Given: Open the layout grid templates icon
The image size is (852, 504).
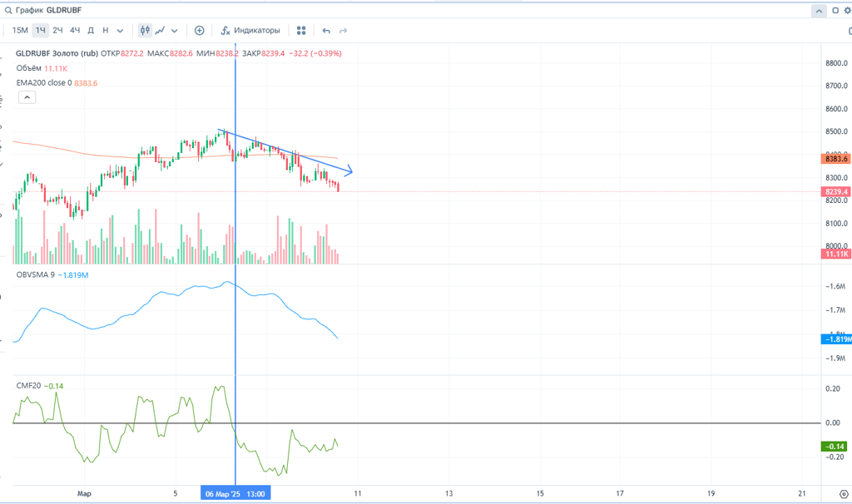Looking at the screenshot, I should click(x=301, y=31).
